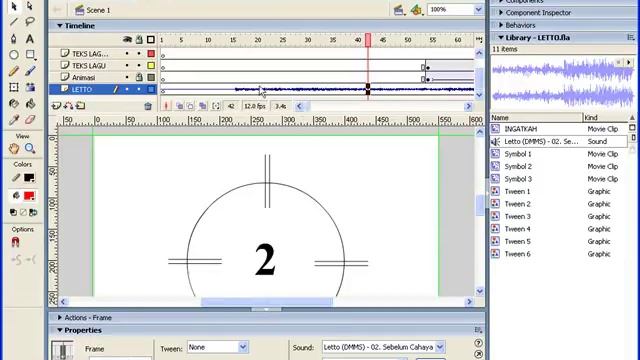This screenshot has height=360, width=640.
Task: Collapse the Library - LETTO.fla panel
Action: pyautogui.click(x=501, y=38)
